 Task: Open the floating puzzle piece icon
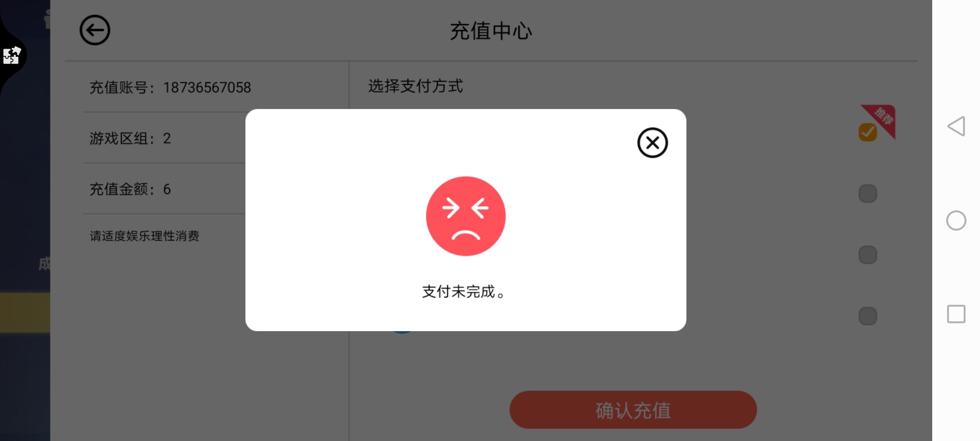tap(12, 55)
